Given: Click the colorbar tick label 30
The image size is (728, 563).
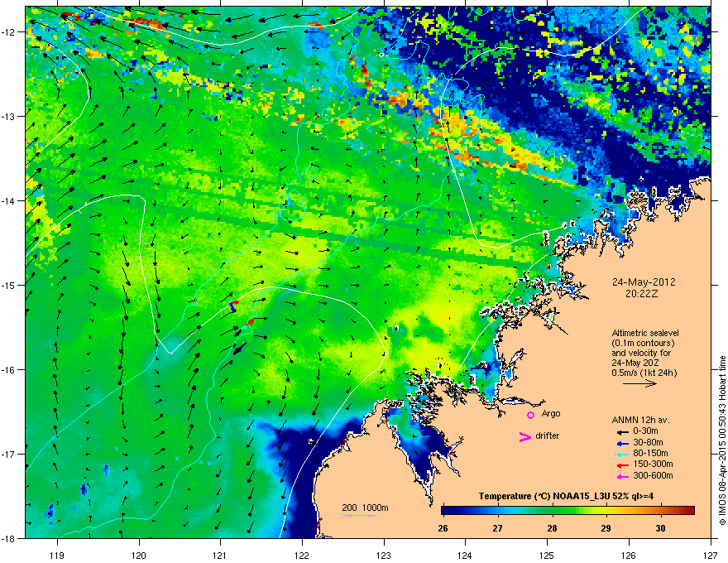Looking at the screenshot, I should pyautogui.click(x=661, y=528).
